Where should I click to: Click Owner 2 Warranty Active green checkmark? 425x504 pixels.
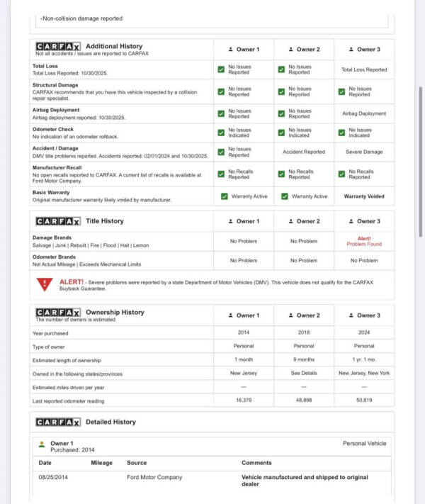[285, 196]
